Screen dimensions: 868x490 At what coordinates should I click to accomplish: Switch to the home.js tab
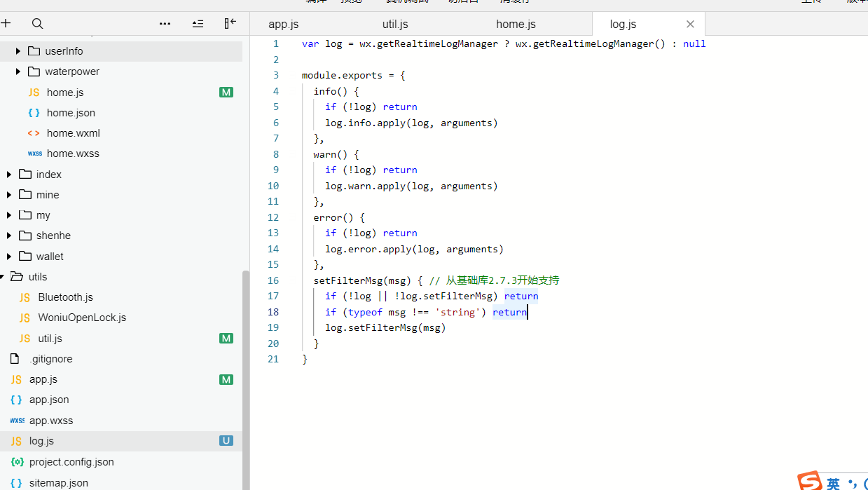click(516, 24)
